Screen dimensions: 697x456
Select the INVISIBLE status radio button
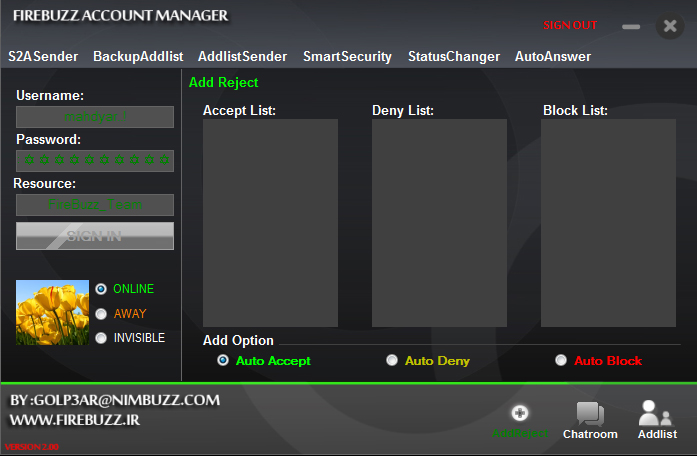pyautogui.click(x=101, y=338)
